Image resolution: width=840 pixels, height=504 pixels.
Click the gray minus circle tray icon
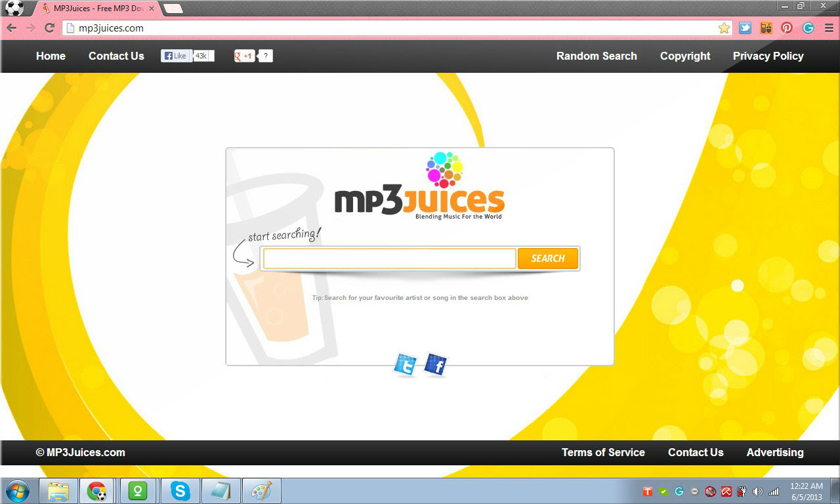pyautogui.click(x=694, y=491)
